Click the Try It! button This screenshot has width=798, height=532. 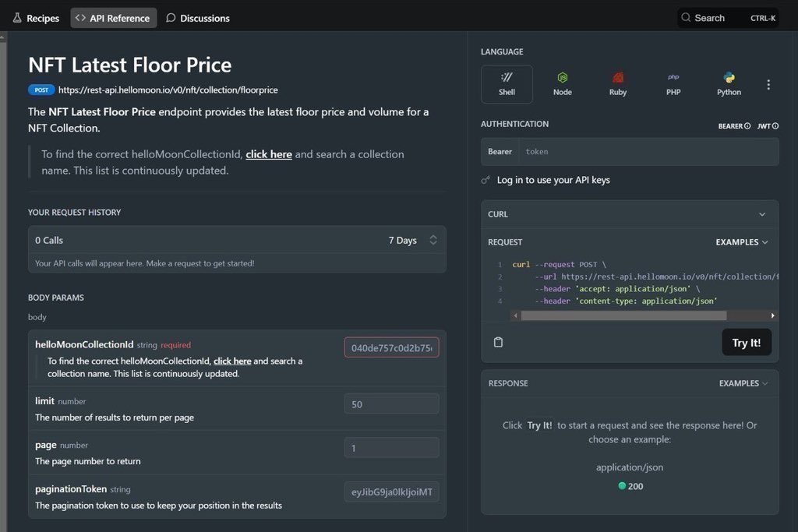(x=746, y=342)
